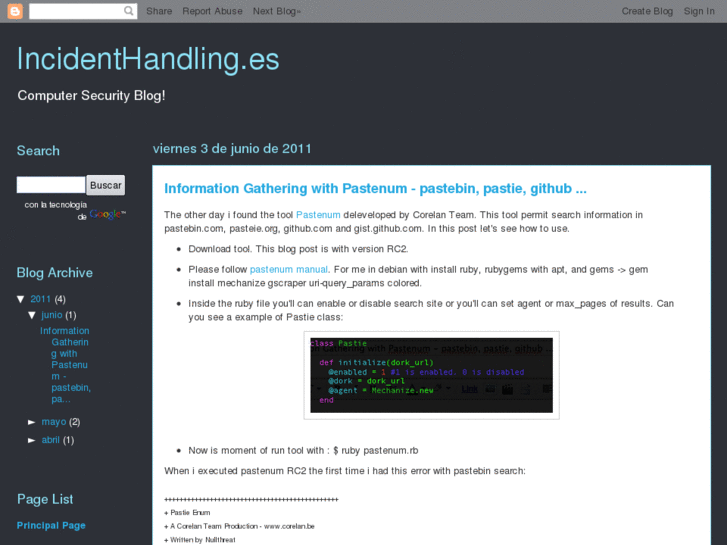The image size is (727, 545).
Task: Click the Page List heading
Action: point(45,499)
